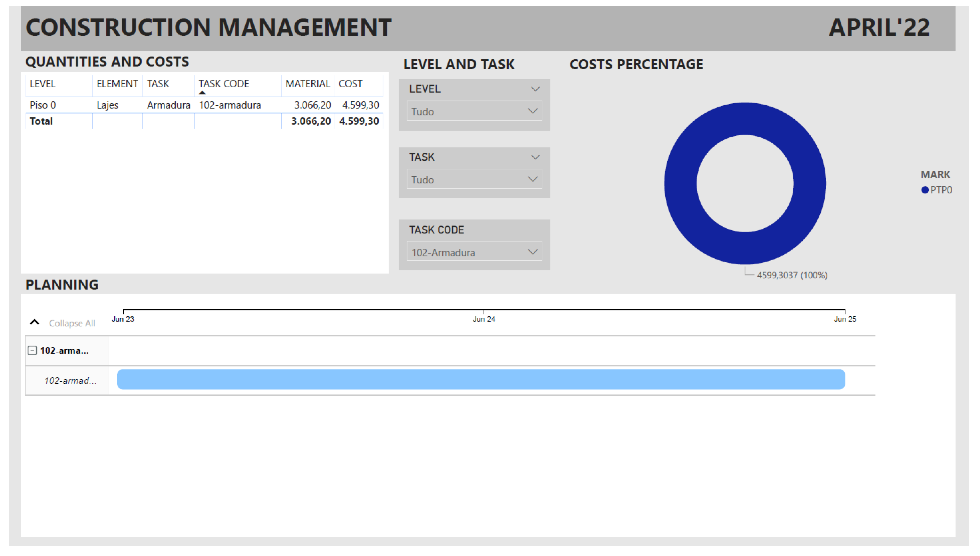
Task: Click the Collapse All caret icon
Action: point(34,322)
